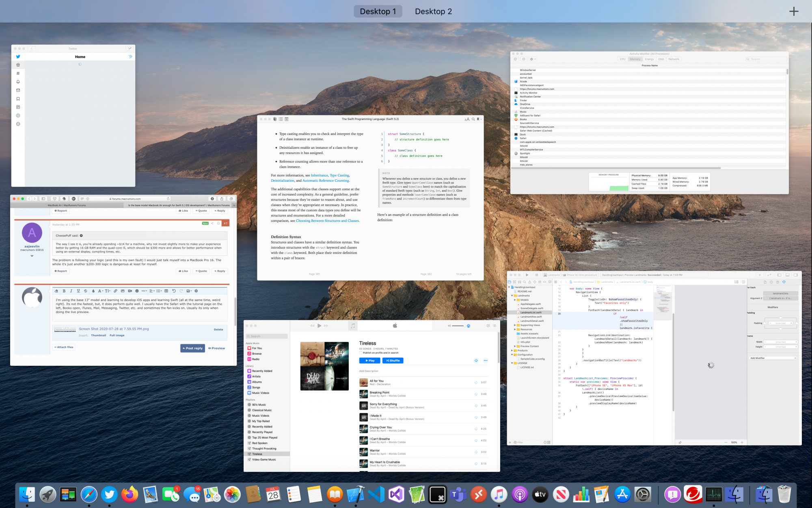Open Twitter notifications bell icon
This screenshot has height=508, width=812.
pyautogui.click(x=18, y=82)
